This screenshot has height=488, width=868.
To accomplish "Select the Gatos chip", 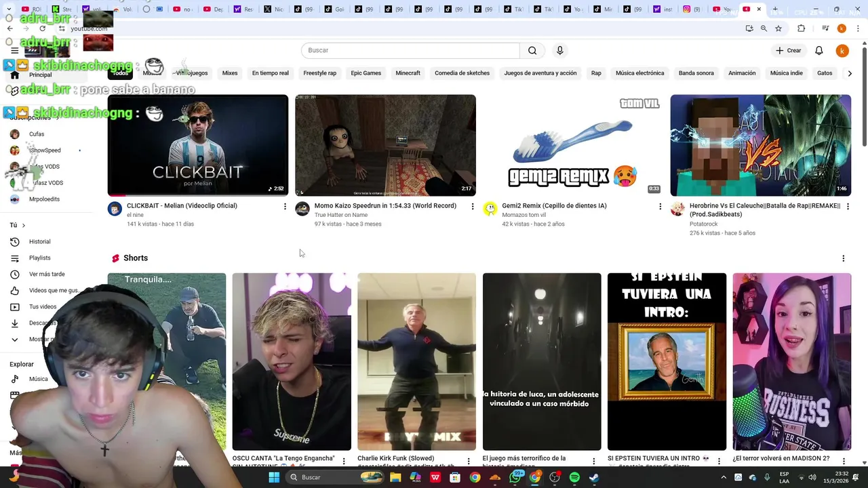I will click(825, 73).
